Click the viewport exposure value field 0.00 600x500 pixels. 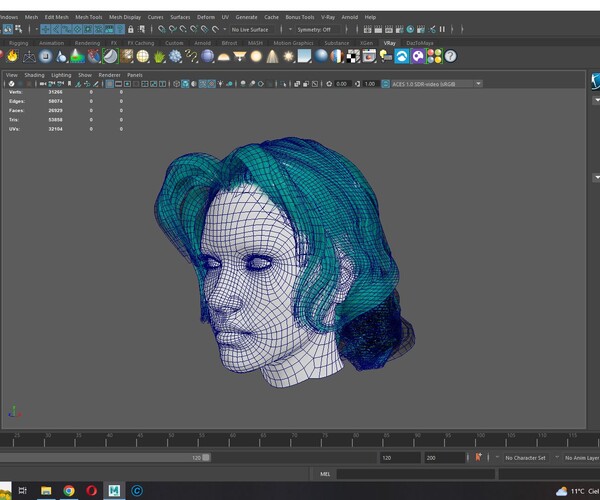[x=341, y=84]
